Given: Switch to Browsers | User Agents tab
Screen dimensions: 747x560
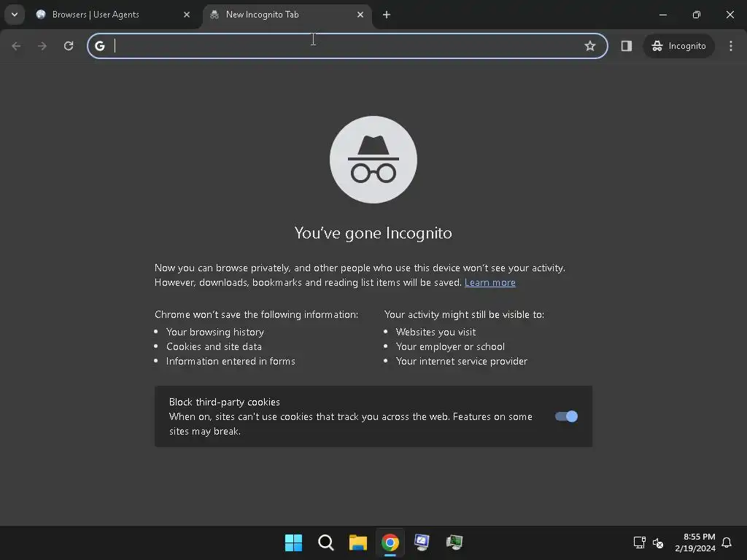Looking at the screenshot, I should (111, 15).
